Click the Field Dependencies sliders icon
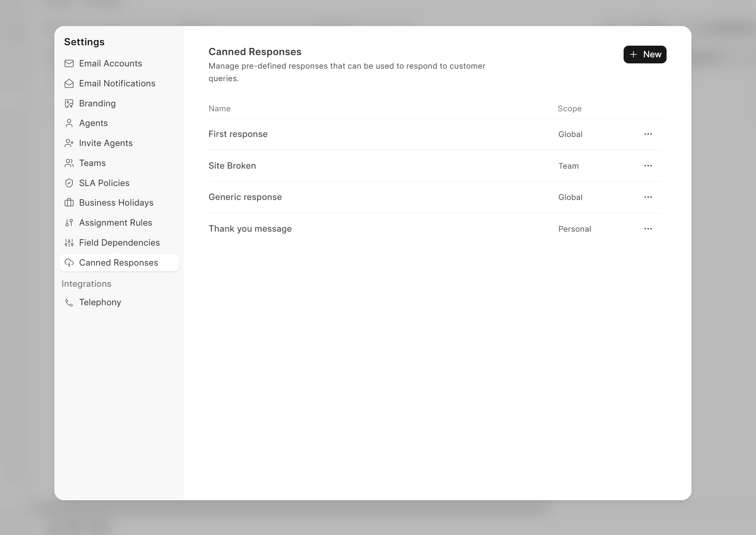This screenshot has height=535, width=756. click(x=69, y=243)
